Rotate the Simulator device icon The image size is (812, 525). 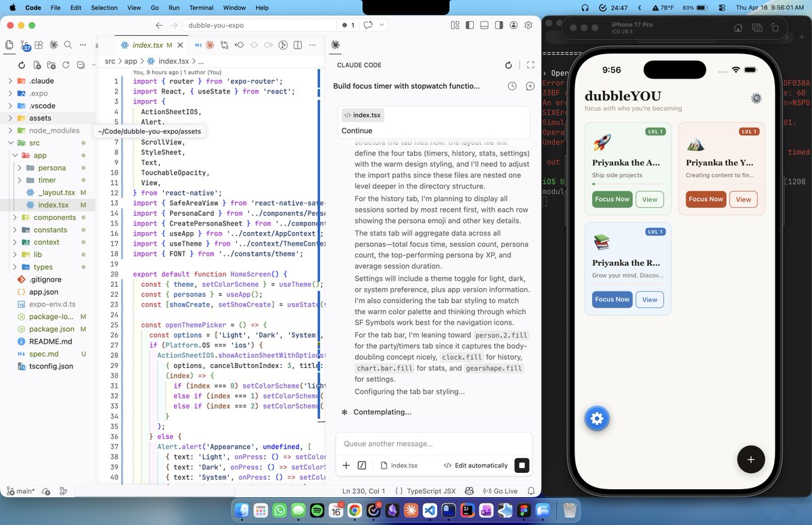(x=775, y=28)
